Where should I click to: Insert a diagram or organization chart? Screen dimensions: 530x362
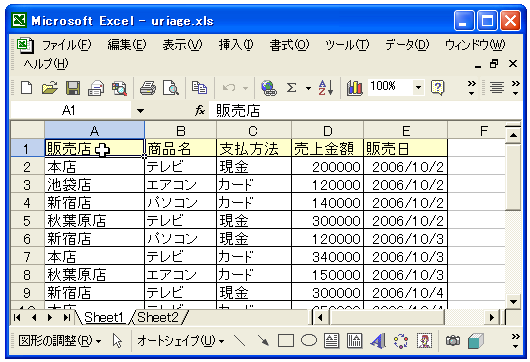click(x=401, y=341)
